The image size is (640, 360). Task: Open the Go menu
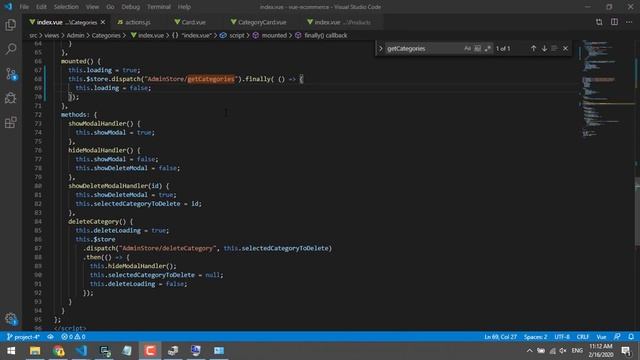[110, 7]
